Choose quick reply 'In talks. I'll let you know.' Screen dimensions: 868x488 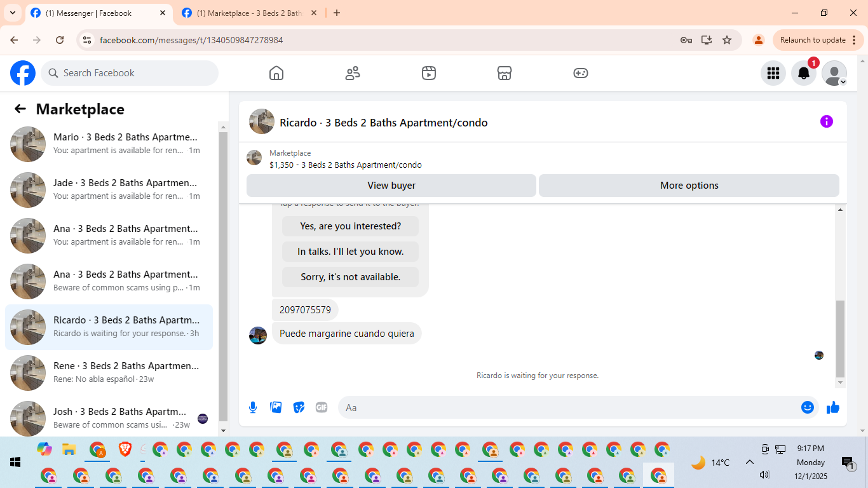click(x=351, y=252)
